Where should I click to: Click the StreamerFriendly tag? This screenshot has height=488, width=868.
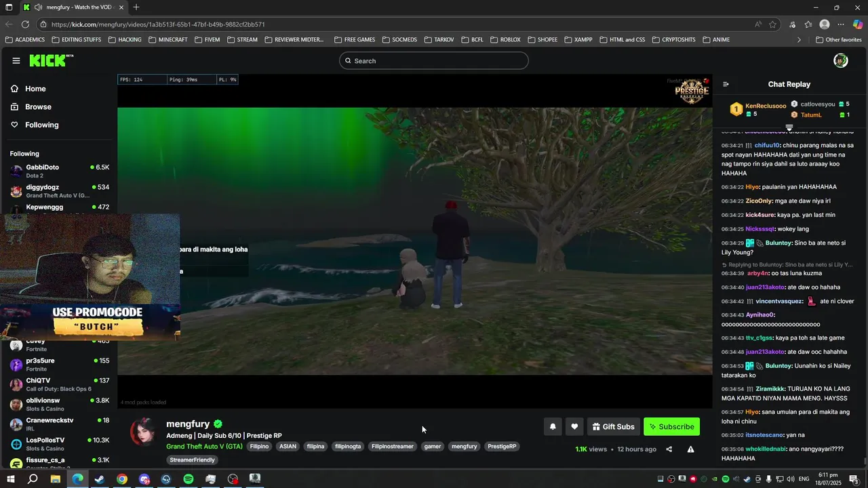[192, 460]
